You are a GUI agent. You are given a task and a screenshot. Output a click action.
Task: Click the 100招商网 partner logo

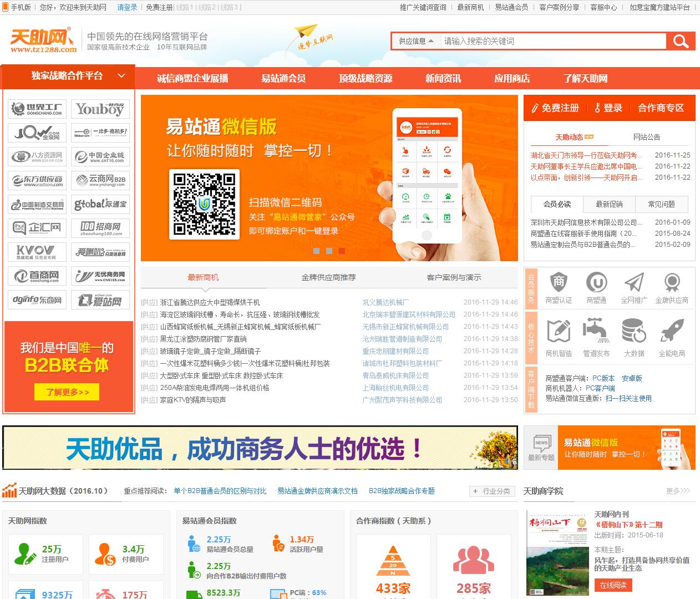pyautogui.click(x=100, y=228)
